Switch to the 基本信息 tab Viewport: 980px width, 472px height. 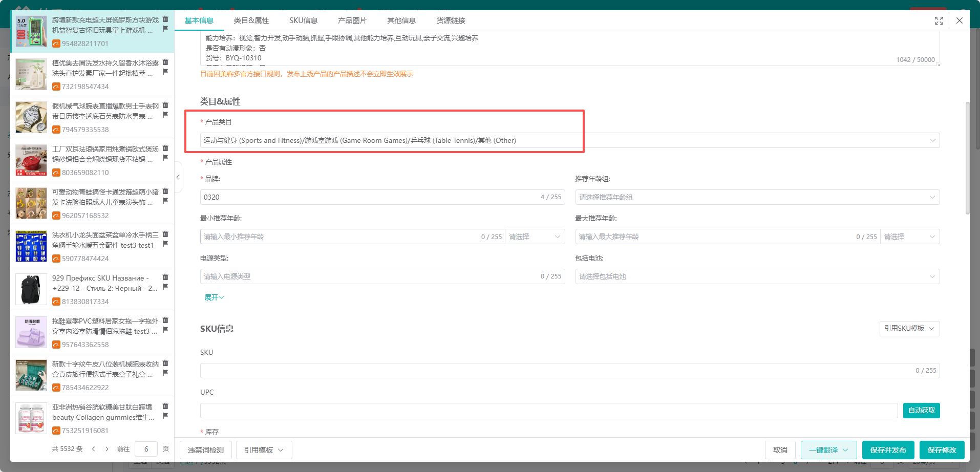tap(199, 20)
